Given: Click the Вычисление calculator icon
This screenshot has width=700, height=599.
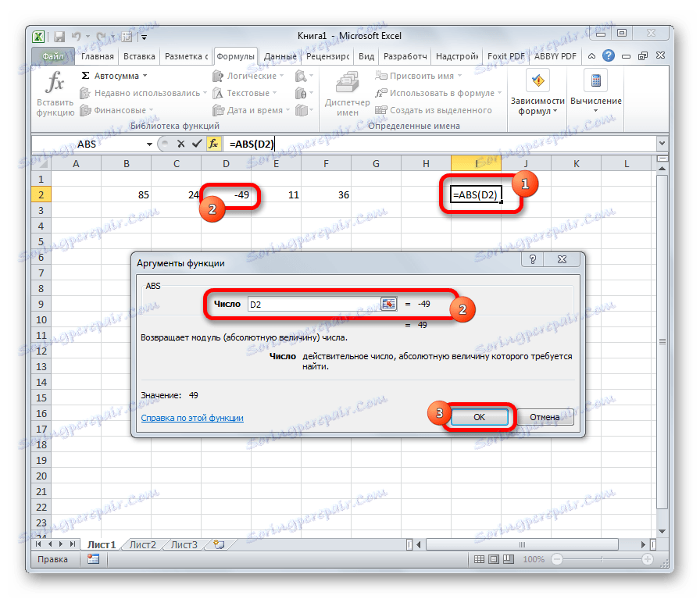Looking at the screenshot, I should (595, 81).
